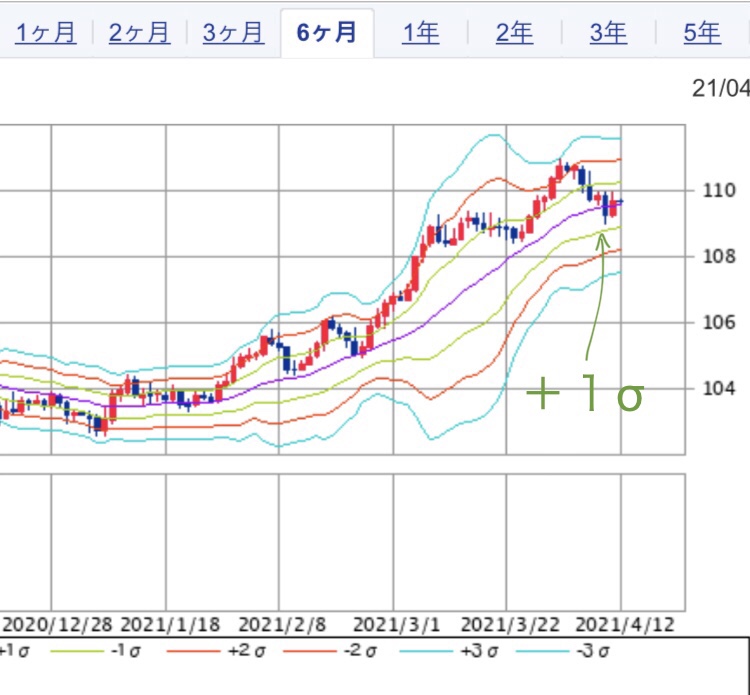Show the 1年 chart period

coord(421,33)
